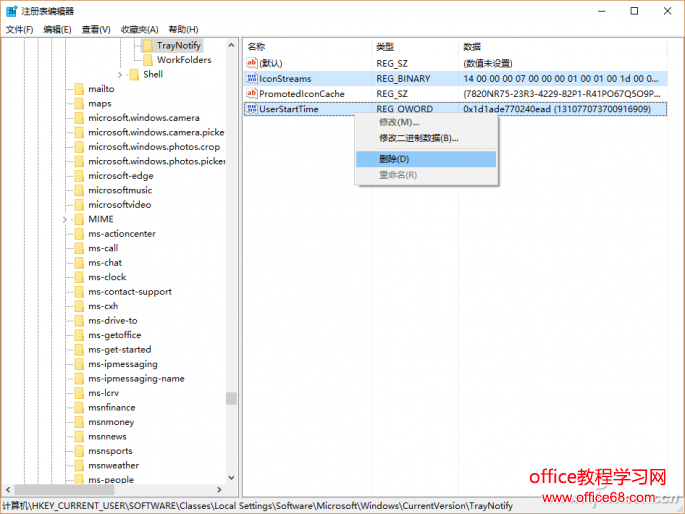
Task: Select the msnmoney key
Action: (111, 422)
